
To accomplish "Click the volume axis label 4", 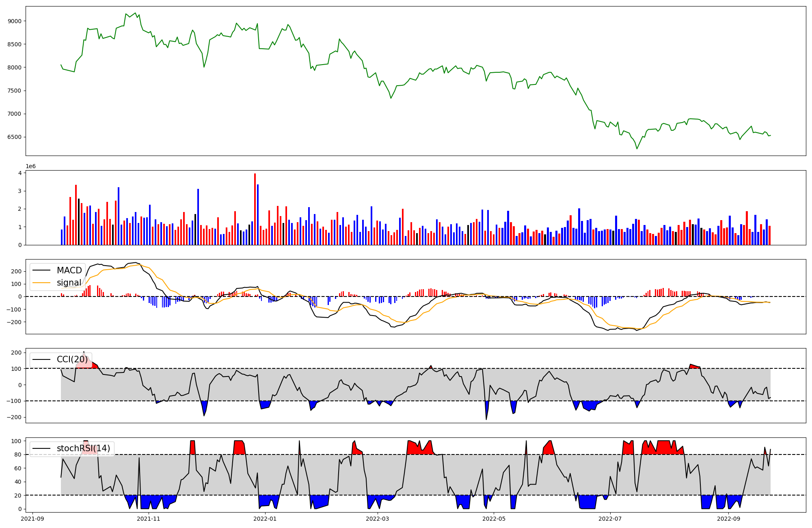I will (20, 173).
